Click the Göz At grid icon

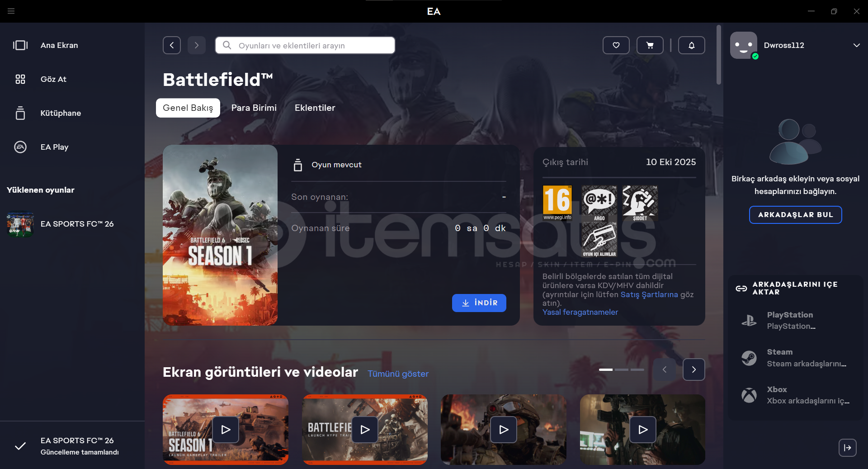coord(20,79)
